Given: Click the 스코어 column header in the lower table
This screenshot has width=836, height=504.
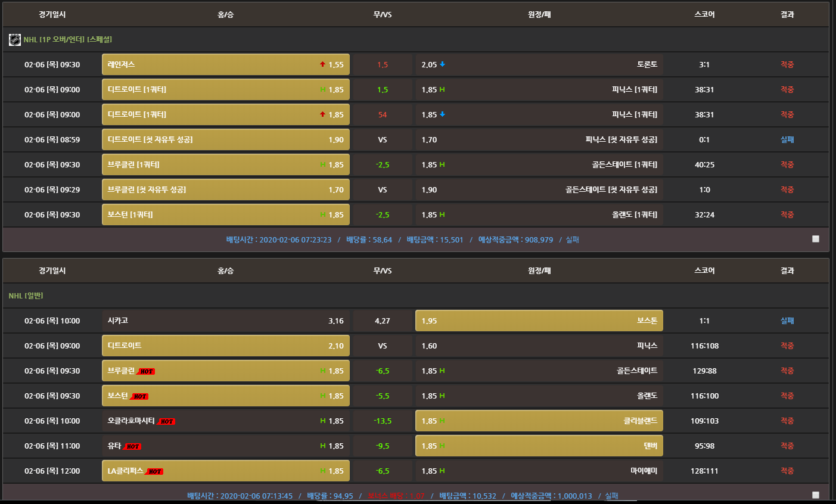Looking at the screenshot, I should click(x=704, y=270).
